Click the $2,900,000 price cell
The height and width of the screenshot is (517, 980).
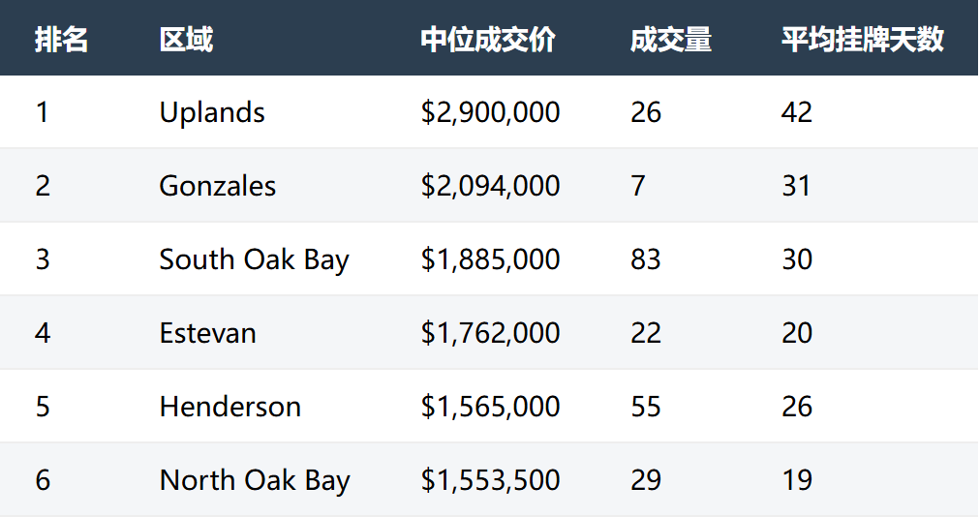click(490, 112)
